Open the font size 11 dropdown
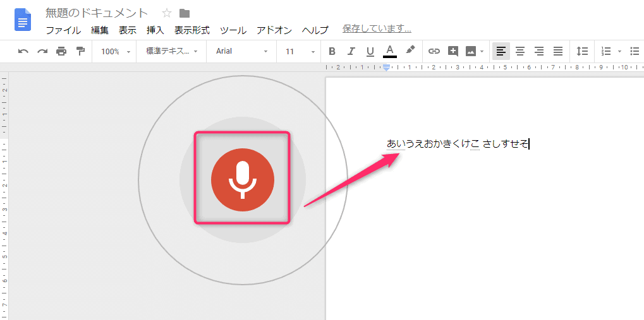The image size is (644, 320). [300, 51]
